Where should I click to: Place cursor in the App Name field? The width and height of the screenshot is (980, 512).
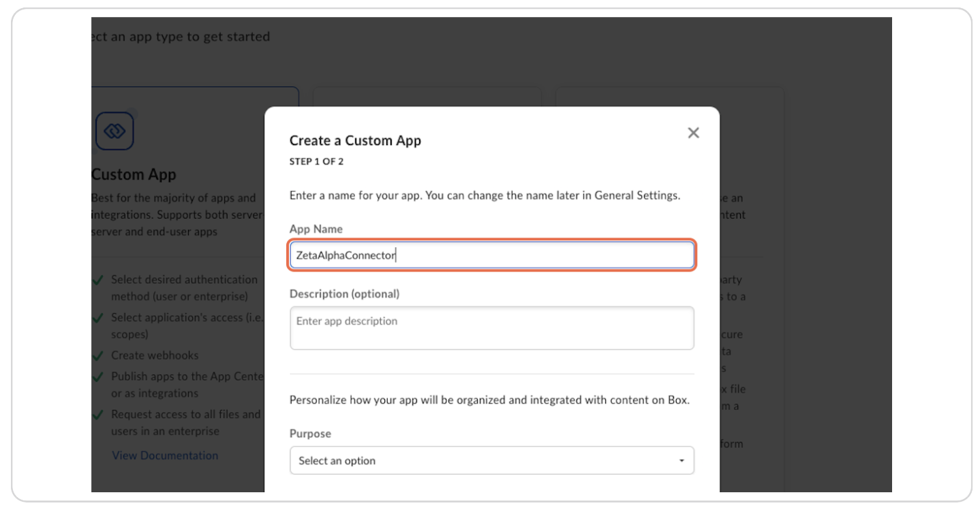[492, 255]
